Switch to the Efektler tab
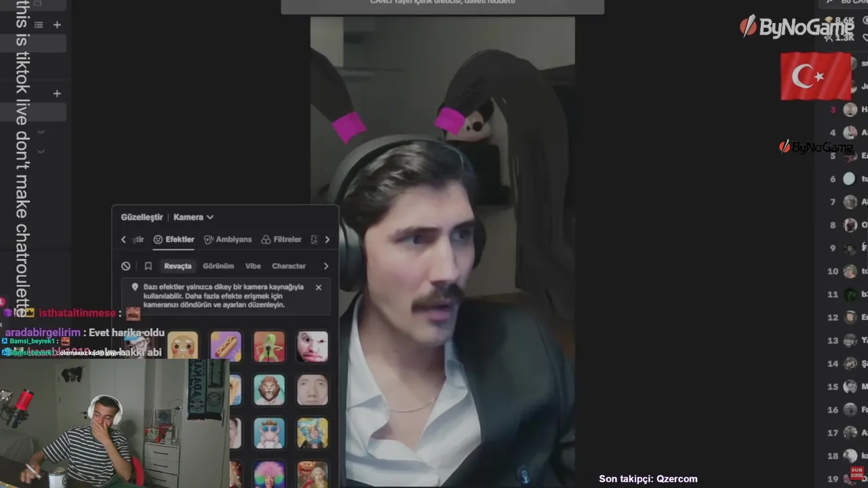 click(x=174, y=239)
